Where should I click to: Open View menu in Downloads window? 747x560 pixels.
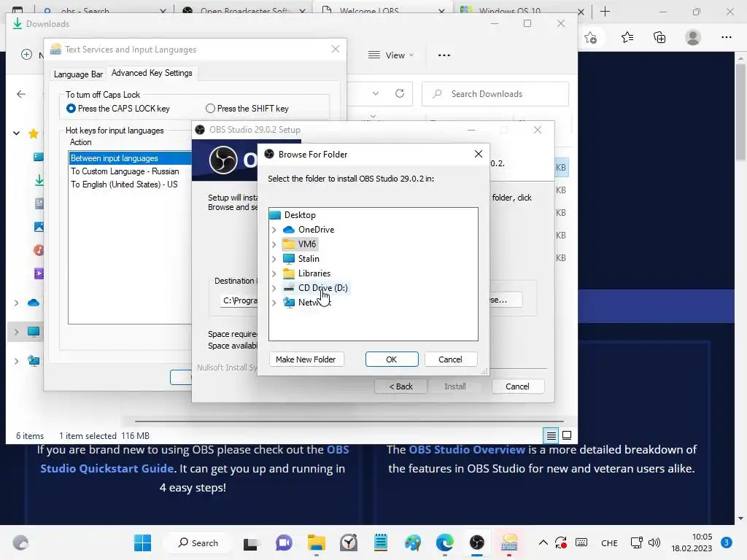point(391,55)
